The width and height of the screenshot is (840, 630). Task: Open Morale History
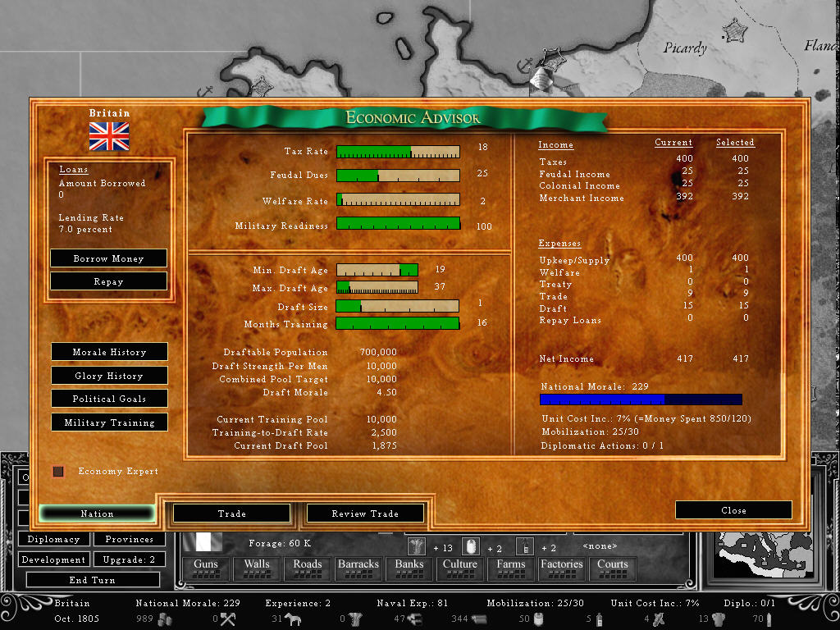coord(109,352)
